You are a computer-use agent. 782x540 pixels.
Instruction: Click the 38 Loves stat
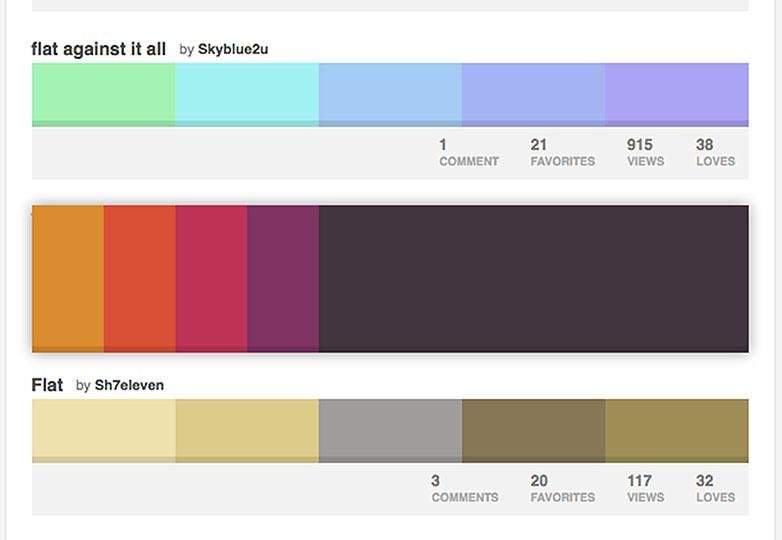[715, 152]
